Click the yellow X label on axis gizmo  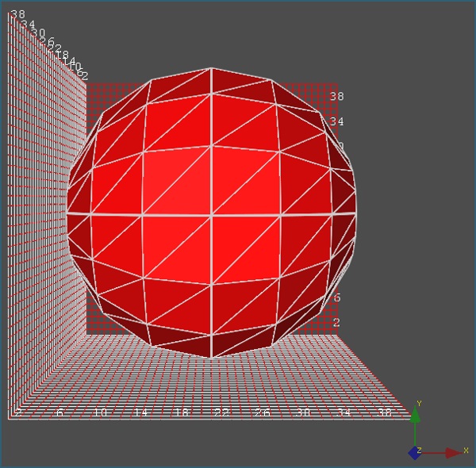point(466,450)
